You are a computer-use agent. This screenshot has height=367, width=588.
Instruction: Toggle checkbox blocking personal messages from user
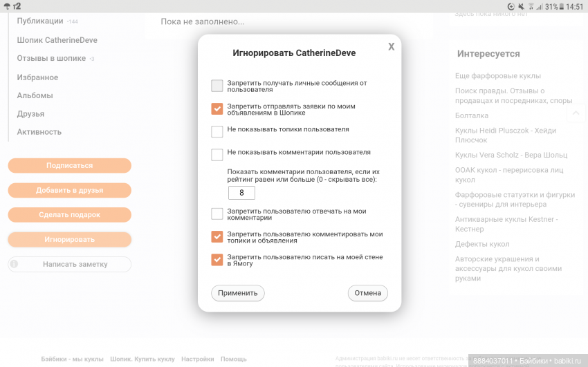217,86
